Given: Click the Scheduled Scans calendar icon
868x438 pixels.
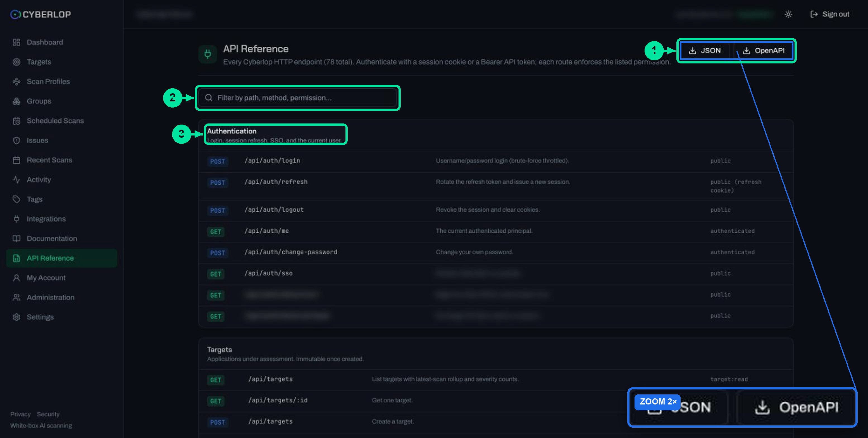Looking at the screenshot, I should [x=16, y=121].
